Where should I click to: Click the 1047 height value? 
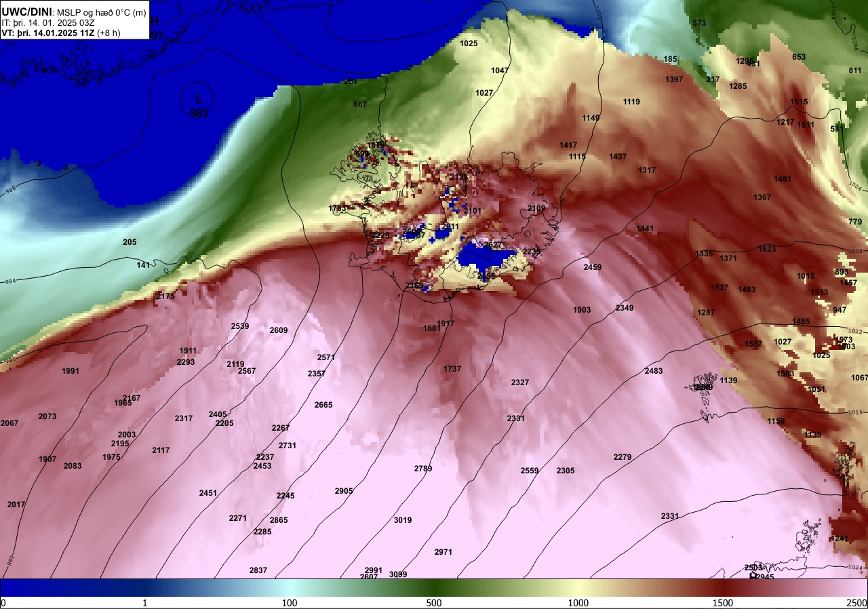500,71
